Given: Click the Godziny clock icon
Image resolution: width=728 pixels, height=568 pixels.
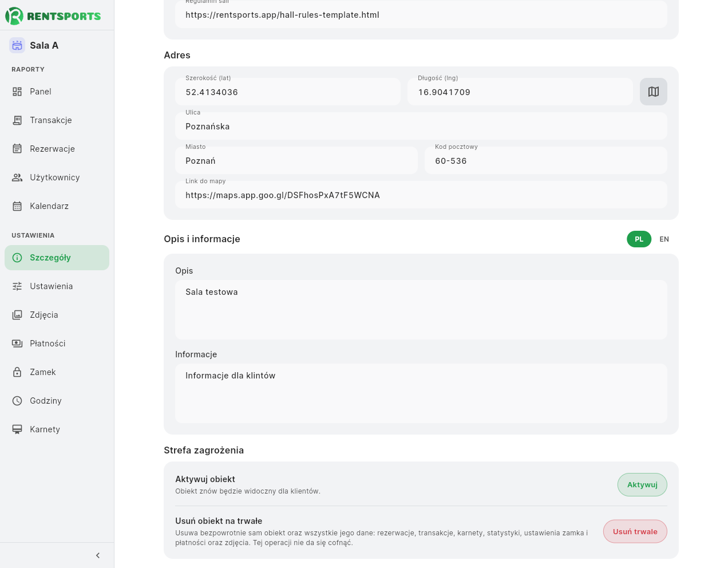Looking at the screenshot, I should pos(17,401).
